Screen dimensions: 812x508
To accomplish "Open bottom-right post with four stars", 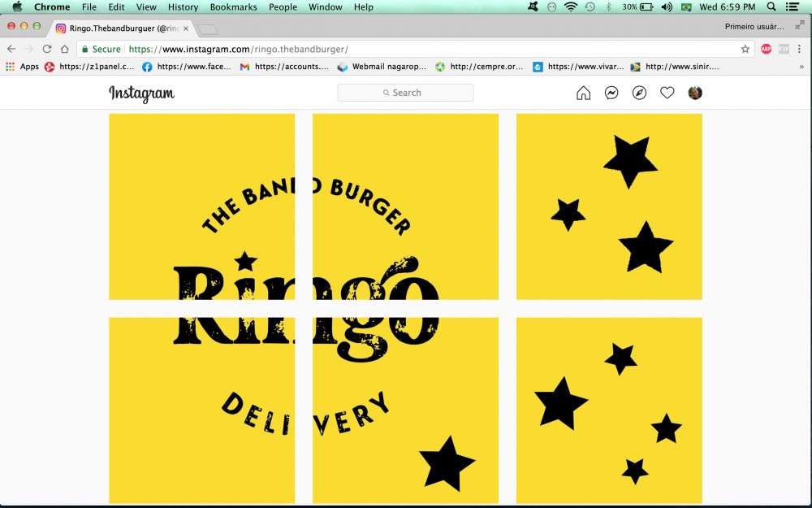I will pos(609,410).
